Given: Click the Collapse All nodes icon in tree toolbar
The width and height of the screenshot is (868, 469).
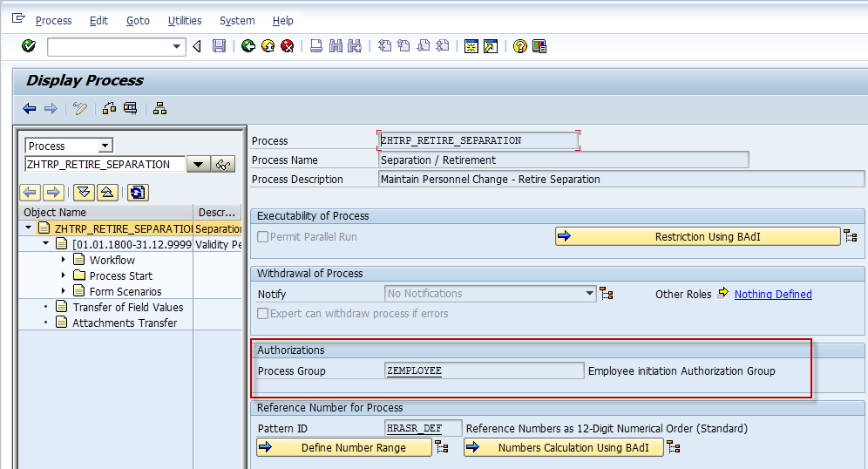Looking at the screenshot, I should [x=107, y=193].
